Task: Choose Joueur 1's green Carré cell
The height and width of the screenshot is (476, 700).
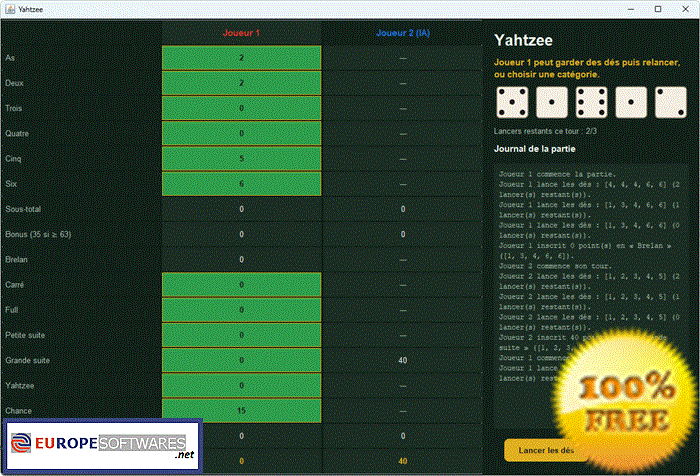Action: pyautogui.click(x=242, y=284)
